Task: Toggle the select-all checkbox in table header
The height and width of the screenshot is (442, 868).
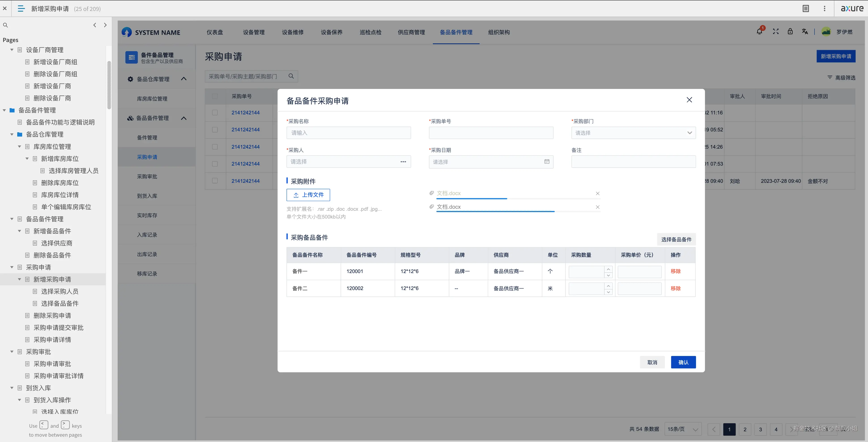Action: coord(215,96)
